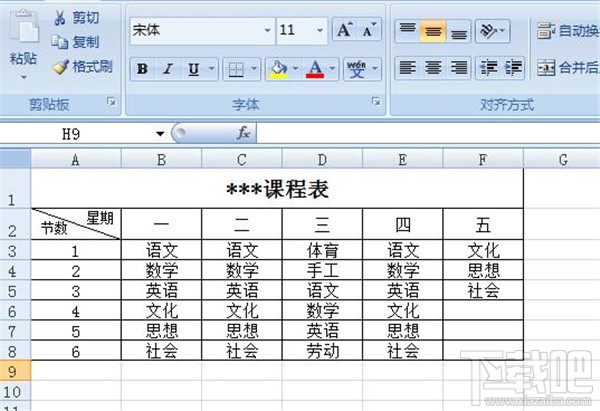Click the Copy (复制) icon
This screenshot has height=411, width=600.
pyautogui.click(x=60, y=42)
